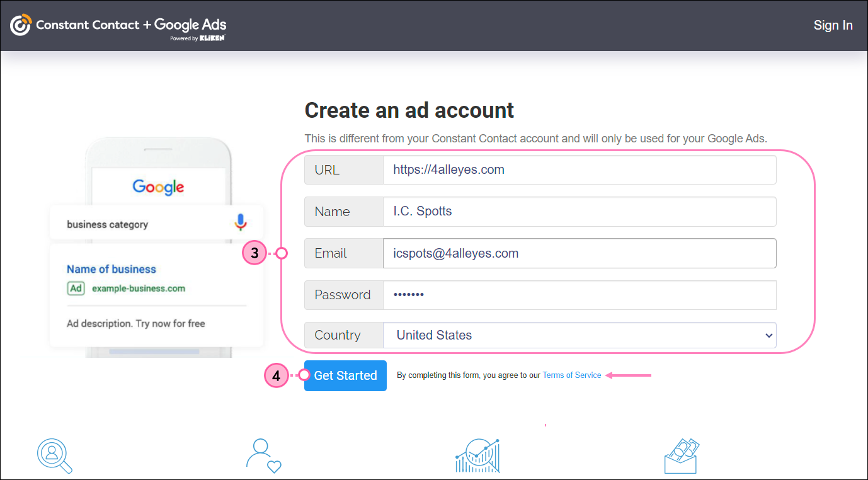Click the 'business category' search box
The image size is (868, 480).
point(156,223)
